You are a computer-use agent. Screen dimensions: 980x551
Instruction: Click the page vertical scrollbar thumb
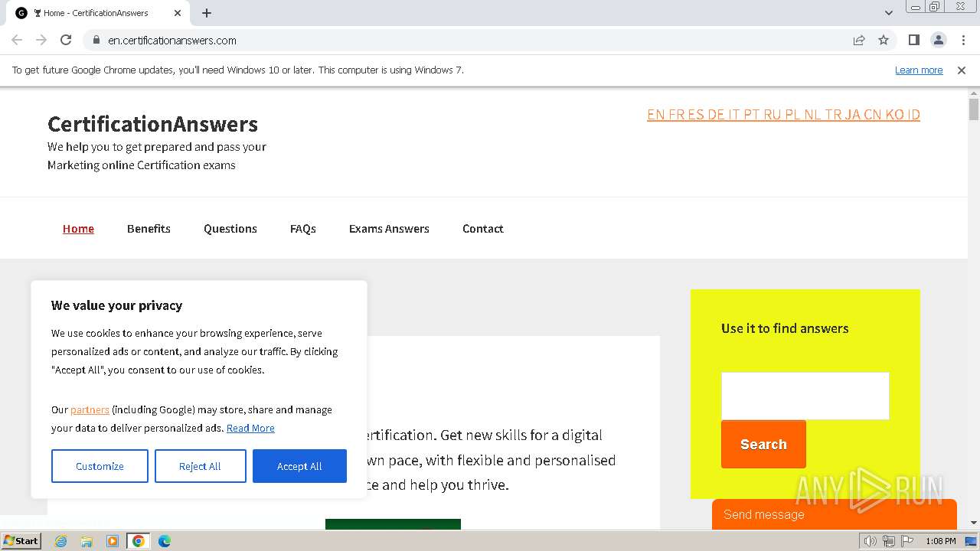coord(974,109)
